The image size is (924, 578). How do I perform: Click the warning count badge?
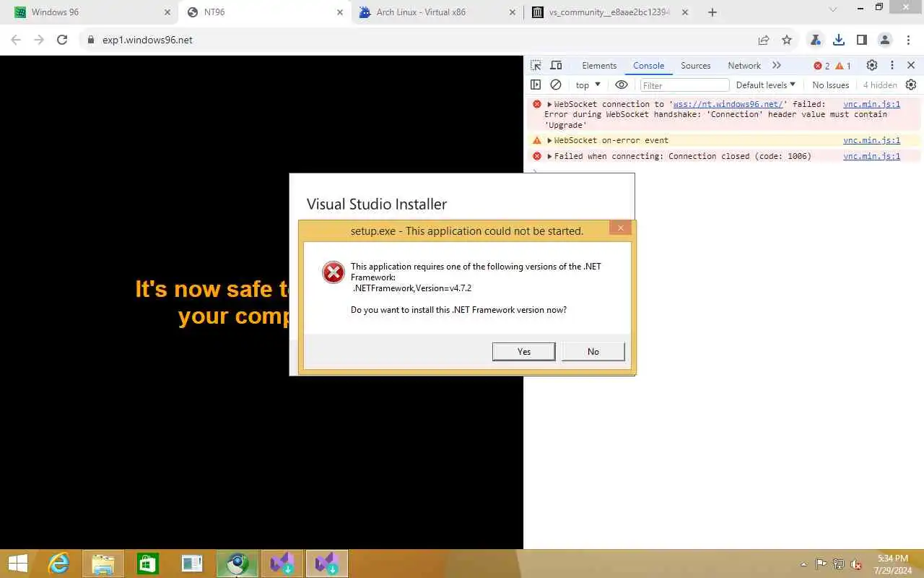[x=843, y=66]
